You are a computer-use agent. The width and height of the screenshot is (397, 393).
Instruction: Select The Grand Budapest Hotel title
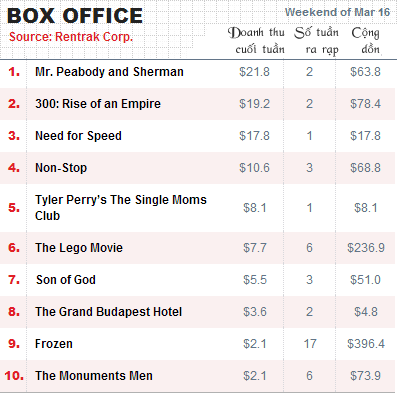109,312
